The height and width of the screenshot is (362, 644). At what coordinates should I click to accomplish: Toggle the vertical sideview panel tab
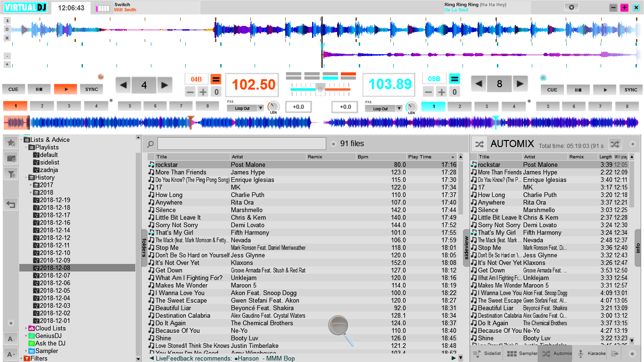tap(466, 248)
